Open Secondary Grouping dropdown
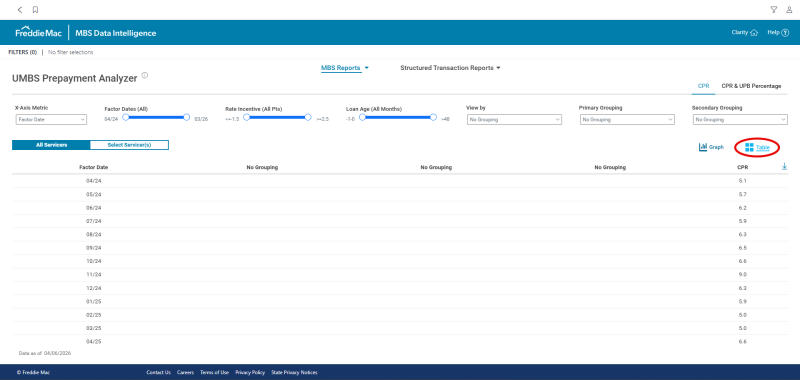 point(740,119)
